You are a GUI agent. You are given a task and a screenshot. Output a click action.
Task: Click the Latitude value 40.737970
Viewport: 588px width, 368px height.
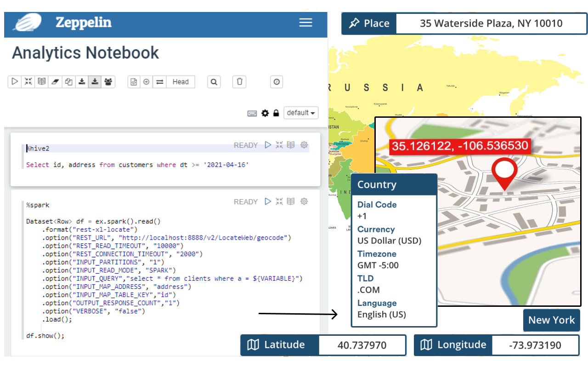click(362, 345)
